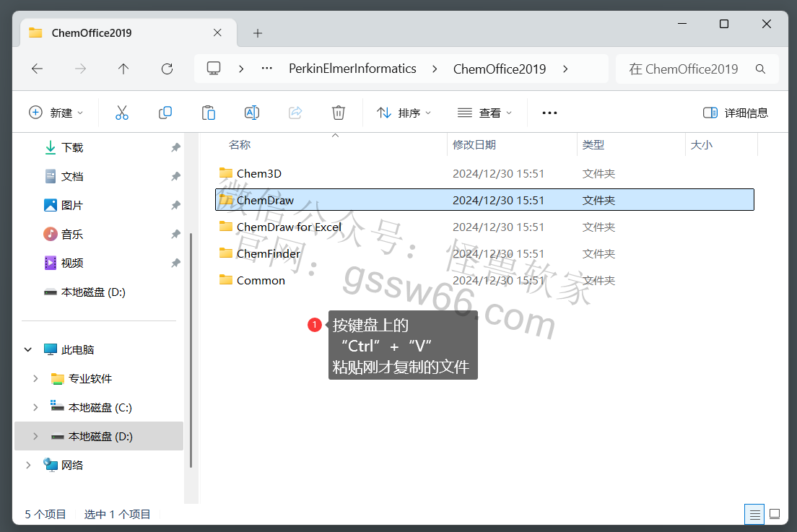Expand the 本地磁盘 (C:) tree node

(35, 408)
